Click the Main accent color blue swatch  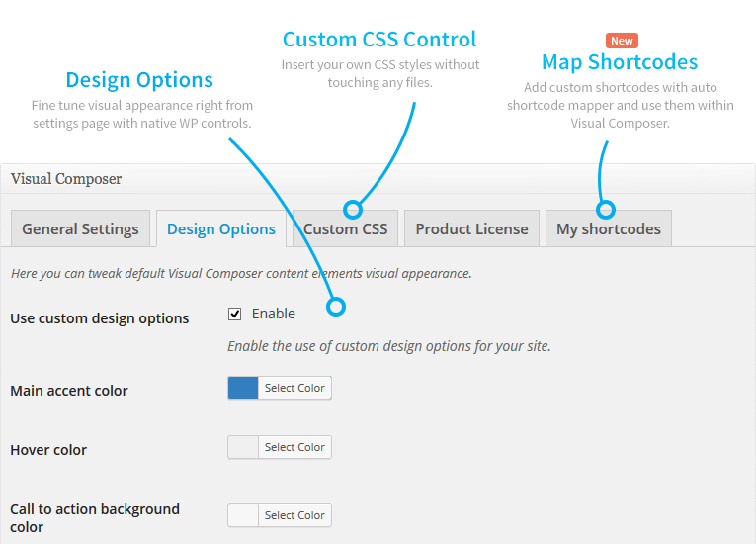[x=243, y=388]
